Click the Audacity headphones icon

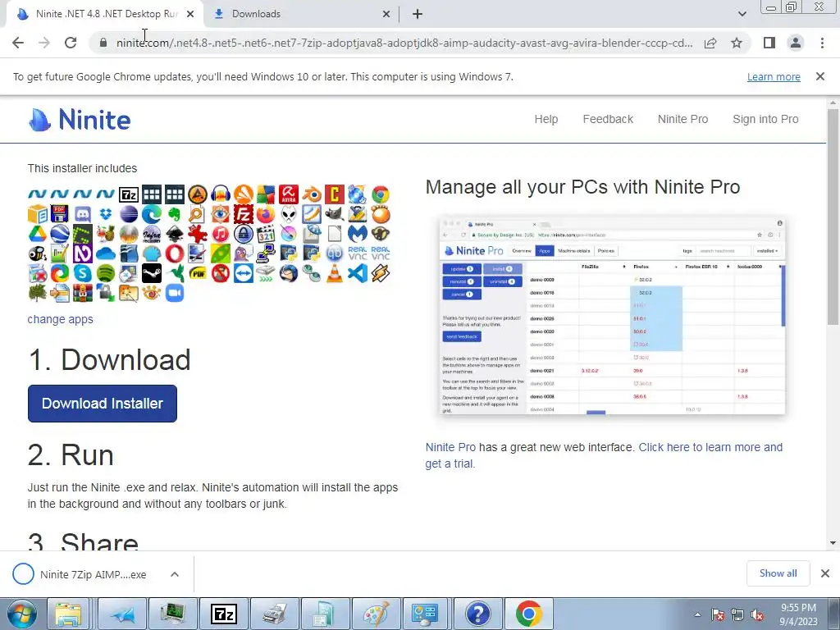click(x=220, y=194)
